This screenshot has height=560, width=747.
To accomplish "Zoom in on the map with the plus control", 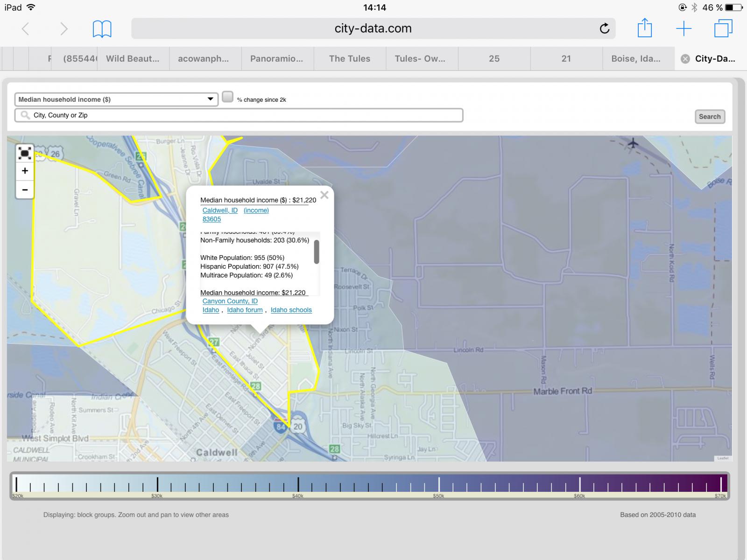I will coord(25,171).
